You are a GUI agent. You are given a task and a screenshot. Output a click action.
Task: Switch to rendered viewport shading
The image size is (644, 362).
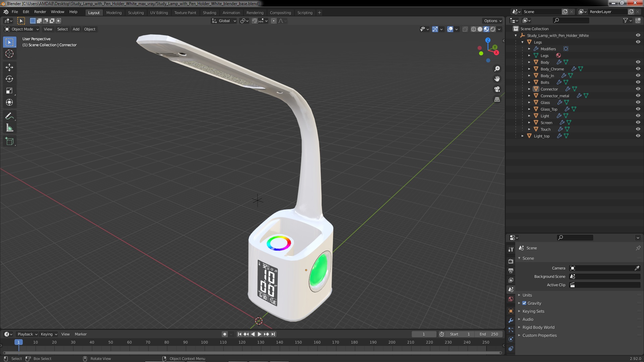[x=493, y=29]
